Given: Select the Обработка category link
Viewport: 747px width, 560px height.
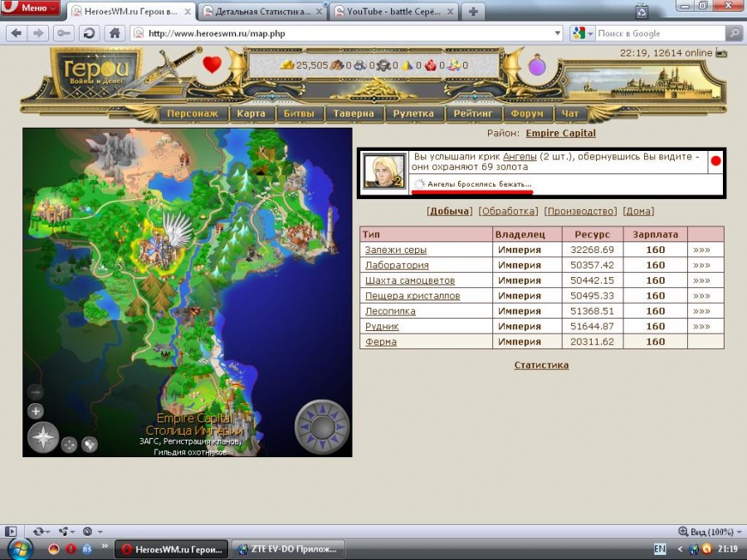Looking at the screenshot, I should pyautogui.click(x=508, y=211).
